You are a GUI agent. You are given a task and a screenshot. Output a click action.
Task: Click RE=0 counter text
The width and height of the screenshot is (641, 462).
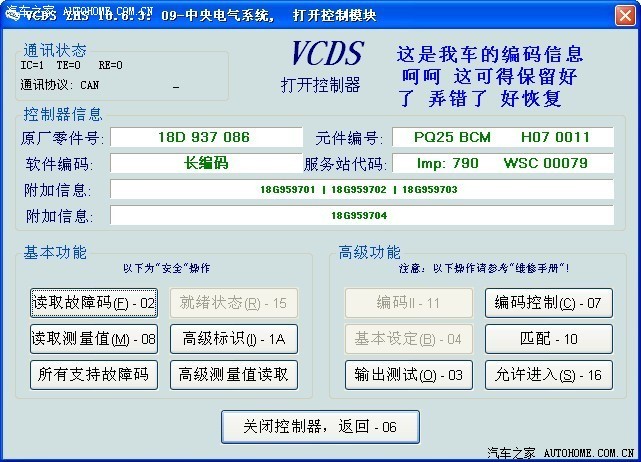[x=110, y=65]
